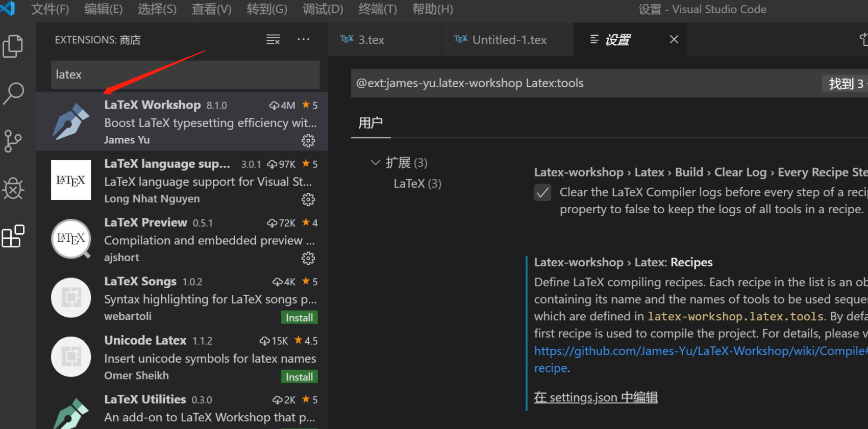Image resolution: width=868 pixels, height=429 pixels.
Task: Click the EXTENSIONS: 商店 panel title
Action: click(x=98, y=40)
